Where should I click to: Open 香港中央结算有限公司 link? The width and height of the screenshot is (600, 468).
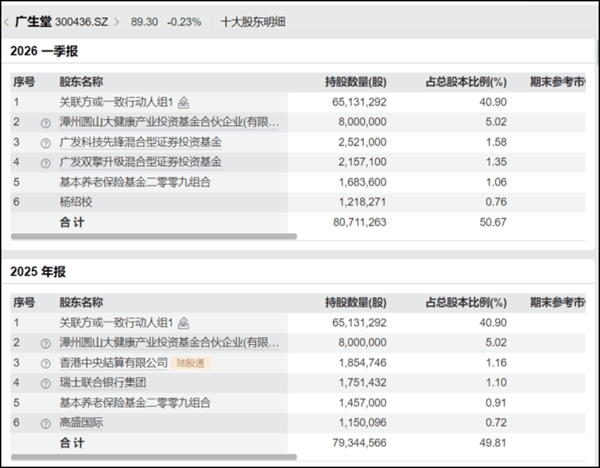113,363
